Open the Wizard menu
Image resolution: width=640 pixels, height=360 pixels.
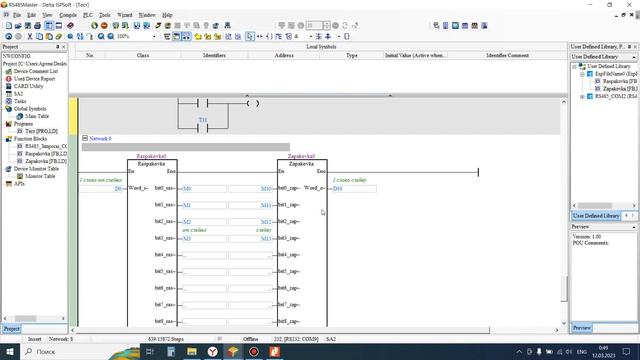pos(124,15)
